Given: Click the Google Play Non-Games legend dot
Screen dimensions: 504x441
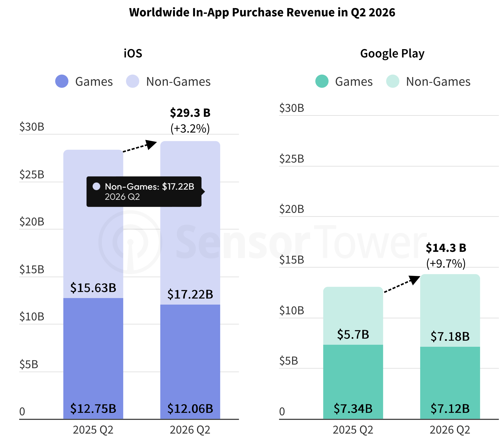Looking at the screenshot, I should pyautogui.click(x=393, y=81).
